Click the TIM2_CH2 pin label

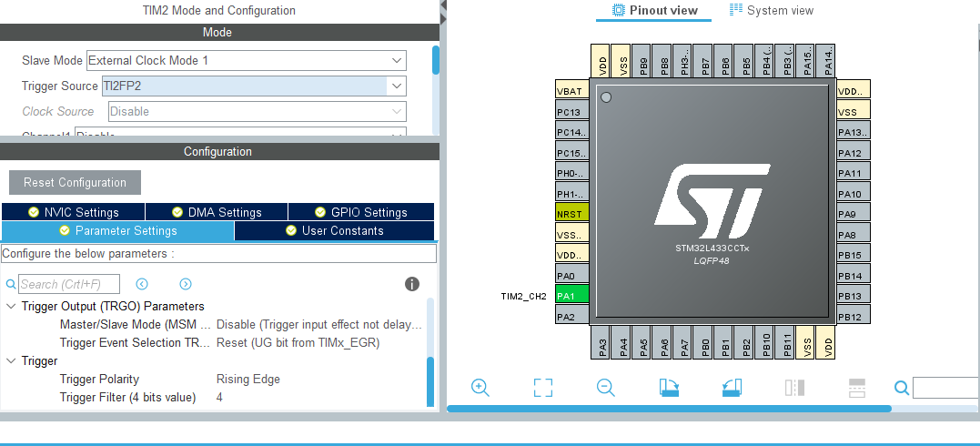tap(524, 296)
